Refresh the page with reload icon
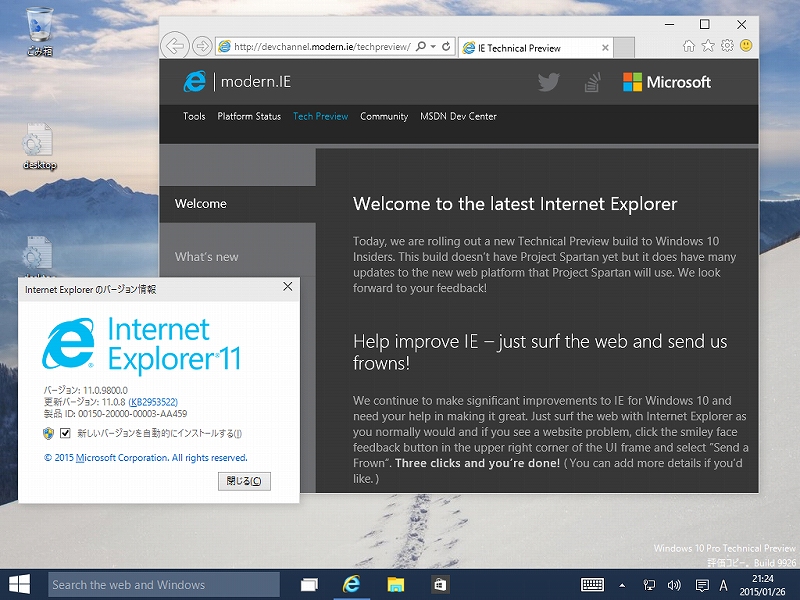This screenshot has width=800, height=600. 446,46
